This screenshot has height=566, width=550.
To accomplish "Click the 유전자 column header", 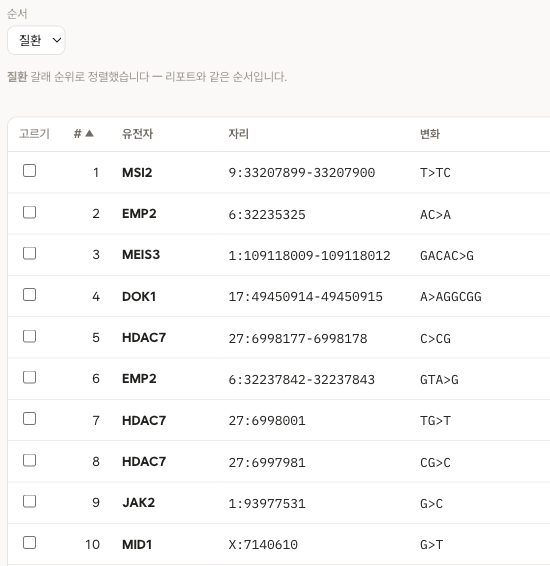I will 137,134.
